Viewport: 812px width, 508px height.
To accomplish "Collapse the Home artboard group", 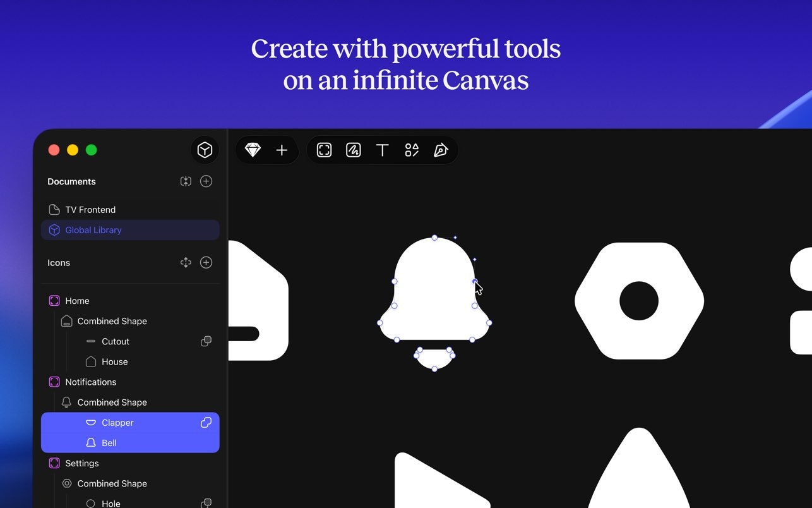I will tap(77, 301).
